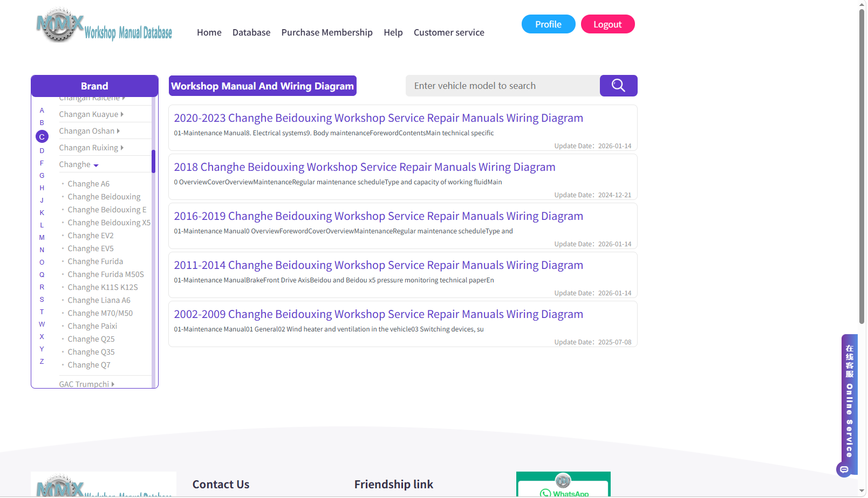Open the Help menu item

pos(393,32)
